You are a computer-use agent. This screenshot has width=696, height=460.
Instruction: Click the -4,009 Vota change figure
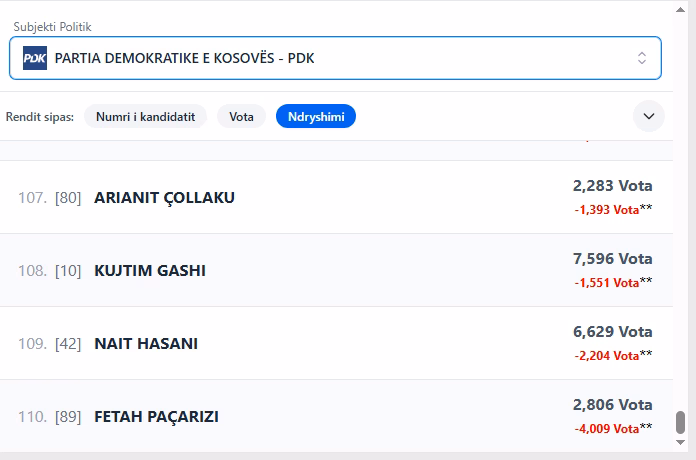click(x=607, y=429)
